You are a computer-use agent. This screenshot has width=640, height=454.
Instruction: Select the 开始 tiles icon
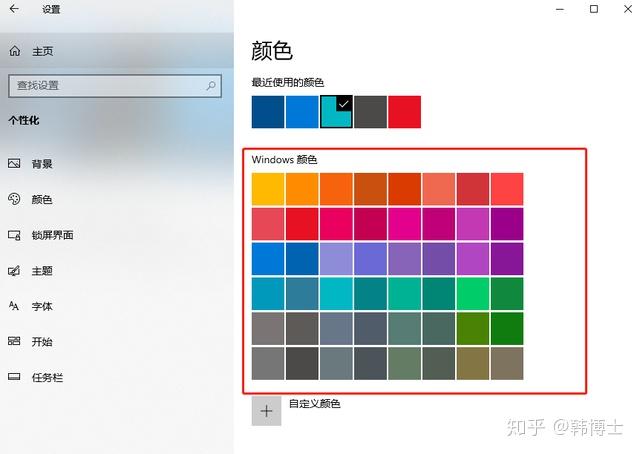(x=14, y=341)
